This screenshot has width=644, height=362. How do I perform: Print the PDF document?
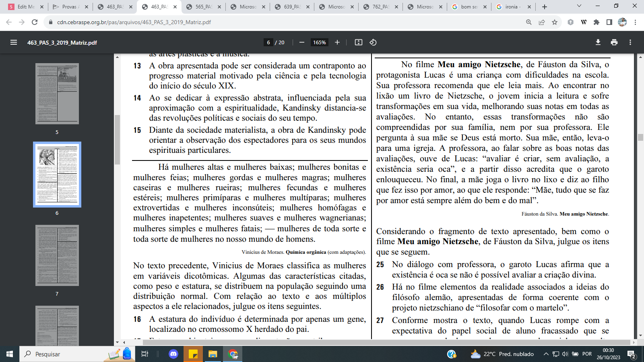click(614, 42)
